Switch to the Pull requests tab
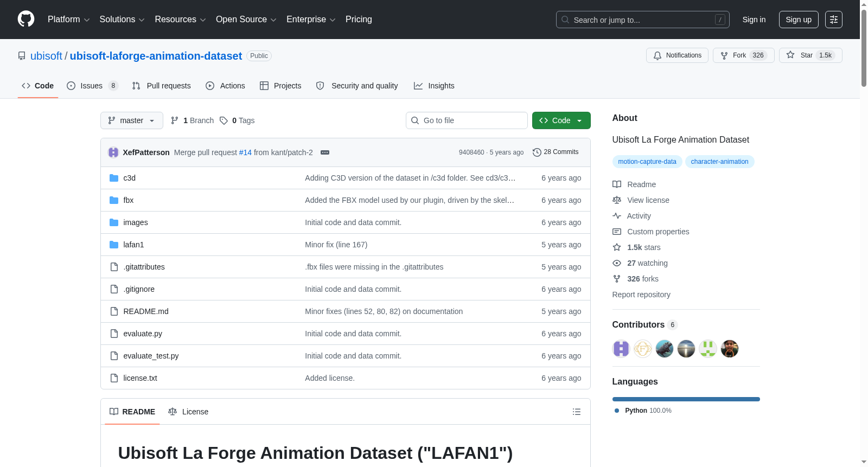 click(161, 86)
